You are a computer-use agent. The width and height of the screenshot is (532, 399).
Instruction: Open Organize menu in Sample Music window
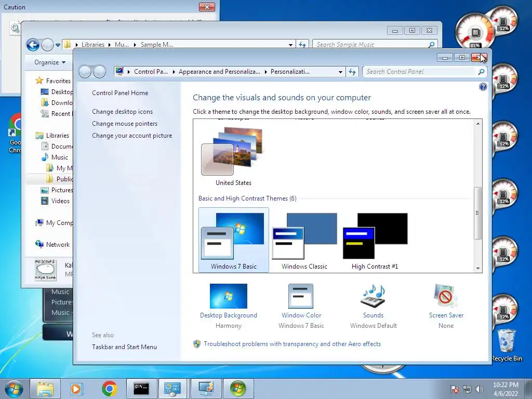click(49, 62)
